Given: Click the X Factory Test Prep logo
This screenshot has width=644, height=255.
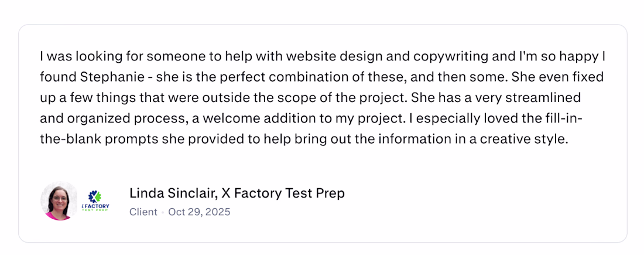Looking at the screenshot, I should click(95, 201).
